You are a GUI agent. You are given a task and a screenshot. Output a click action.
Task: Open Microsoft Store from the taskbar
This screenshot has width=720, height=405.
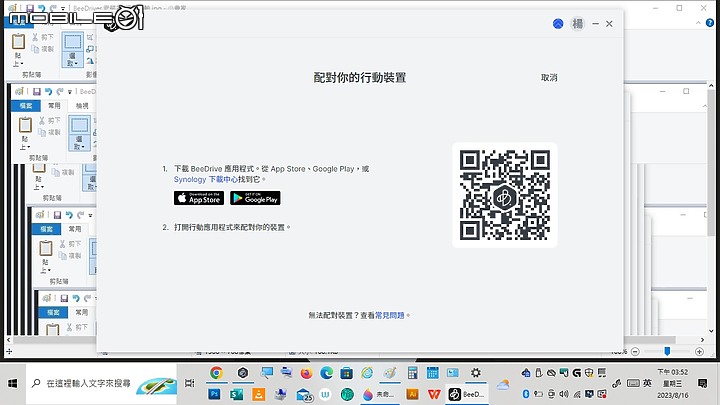(346, 373)
